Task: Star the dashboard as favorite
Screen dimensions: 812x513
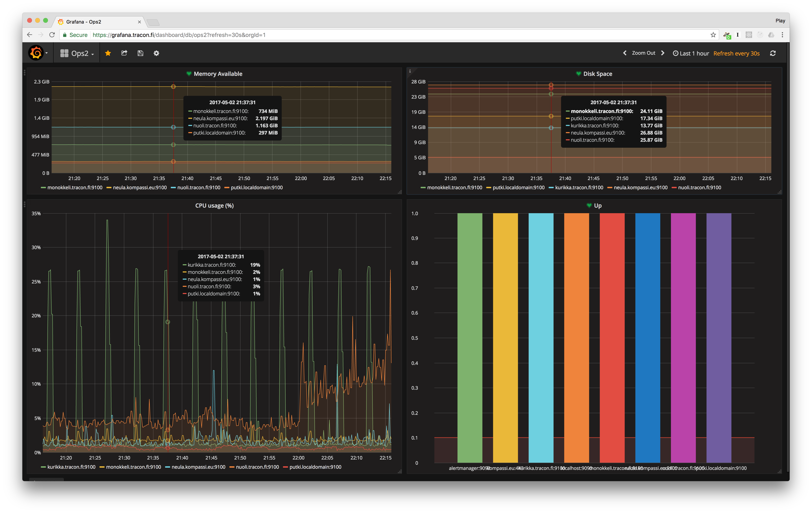Action: click(108, 53)
